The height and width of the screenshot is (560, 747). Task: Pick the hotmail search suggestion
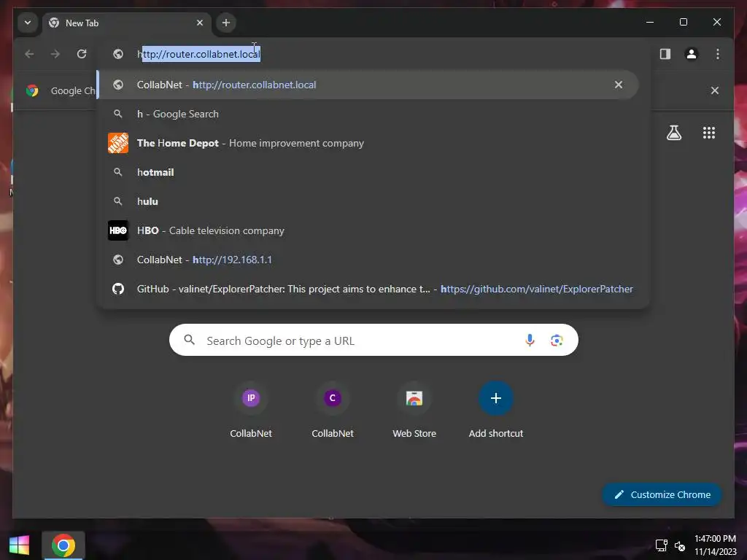pos(368,172)
